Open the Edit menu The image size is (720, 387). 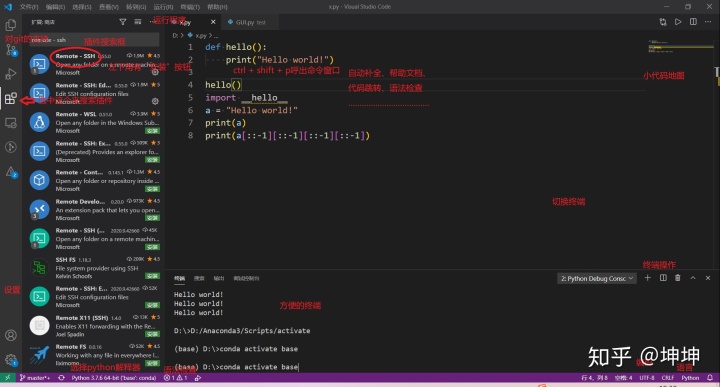click(x=55, y=7)
